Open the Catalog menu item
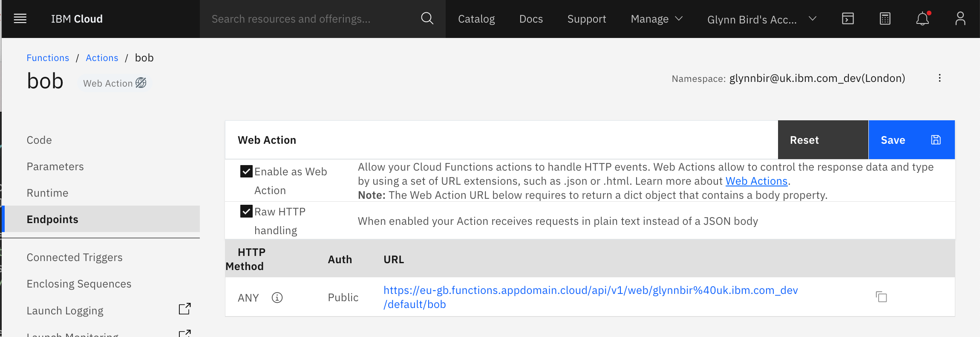The image size is (980, 337). pos(476,19)
